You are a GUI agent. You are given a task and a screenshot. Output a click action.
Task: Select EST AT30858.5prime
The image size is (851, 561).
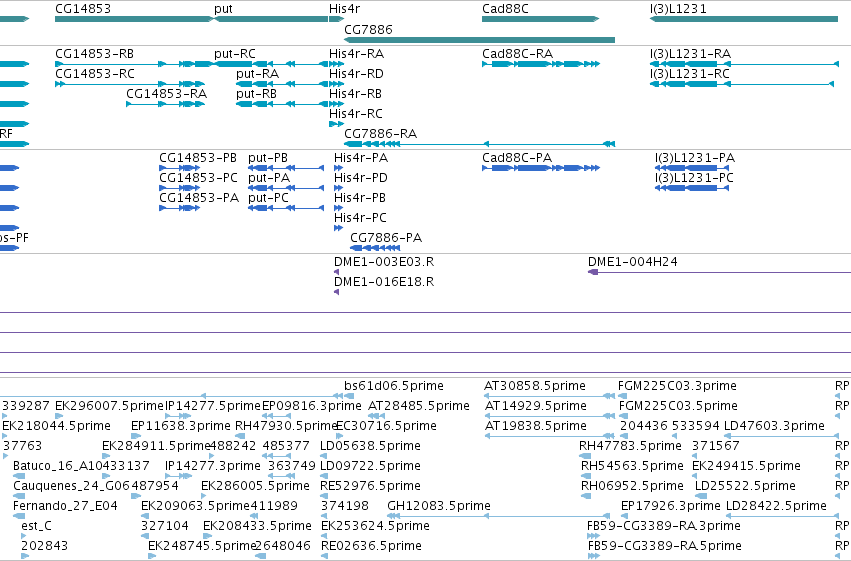[x=549, y=396]
